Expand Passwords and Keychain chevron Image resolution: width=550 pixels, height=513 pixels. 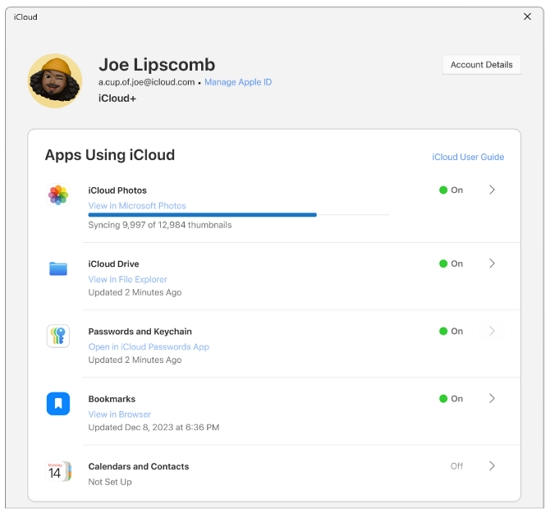492,331
